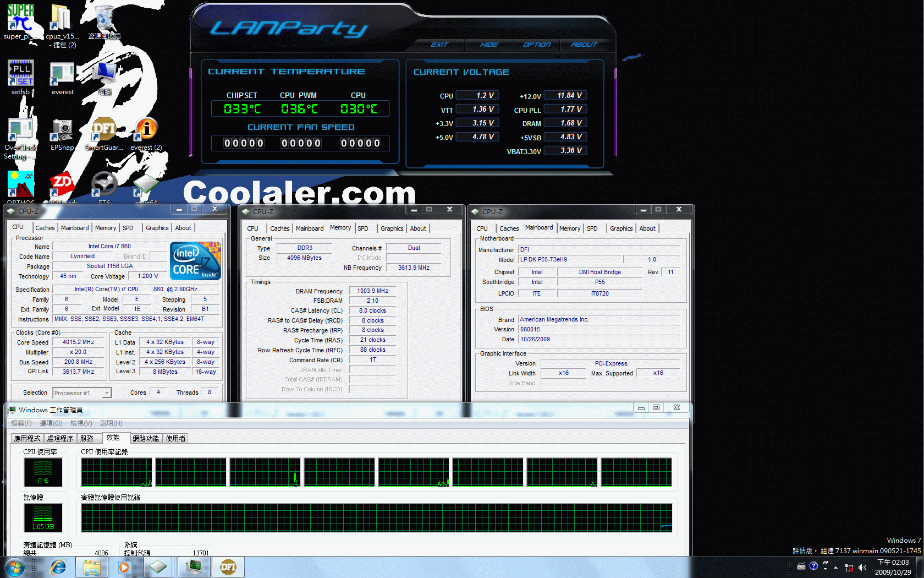Click the Show Desktop strip on taskbar
Image resolution: width=924 pixels, height=578 pixels.
920,567
